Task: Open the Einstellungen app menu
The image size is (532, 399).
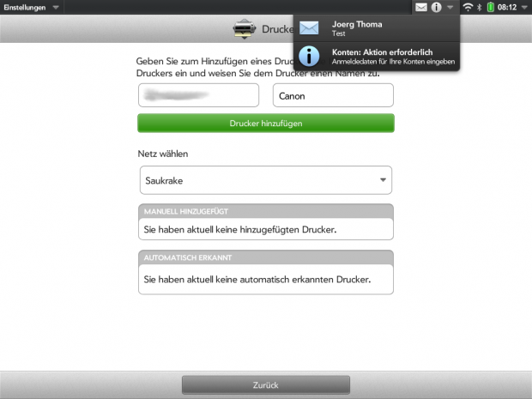Action: point(30,7)
